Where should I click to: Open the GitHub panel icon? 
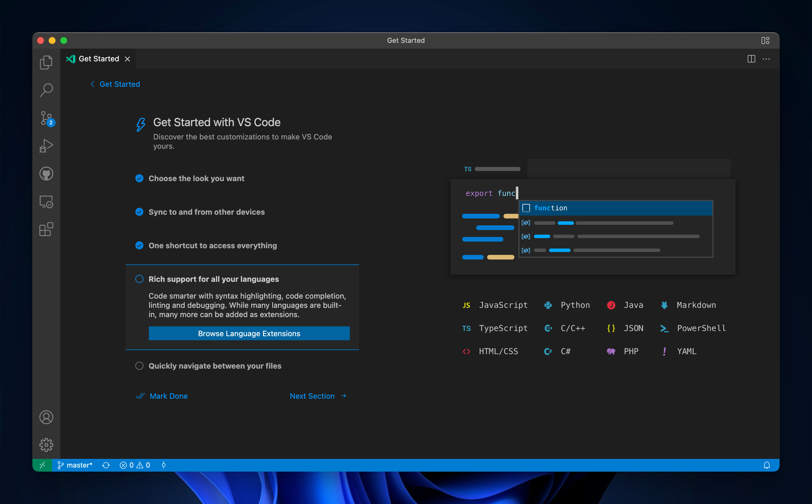(x=46, y=174)
